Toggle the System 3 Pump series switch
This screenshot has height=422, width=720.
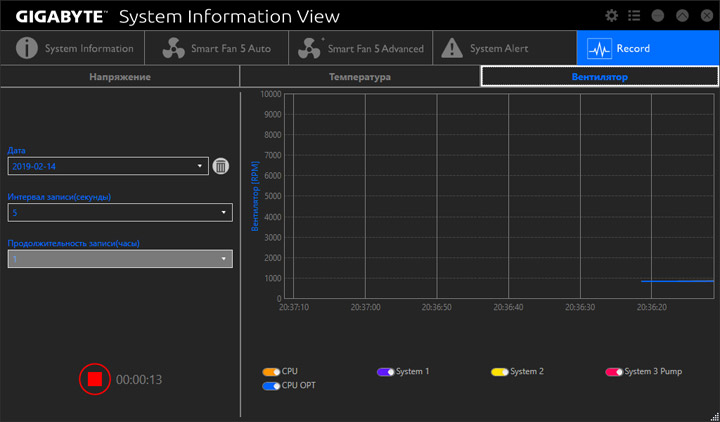click(614, 371)
